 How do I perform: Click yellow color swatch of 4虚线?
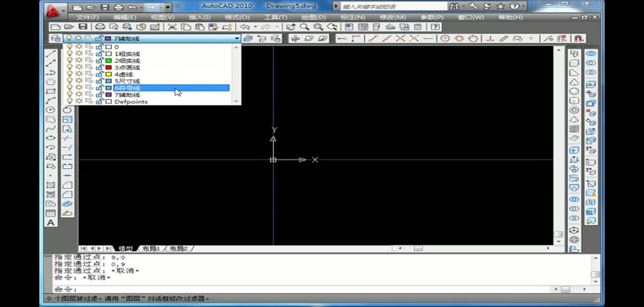pos(108,74)
